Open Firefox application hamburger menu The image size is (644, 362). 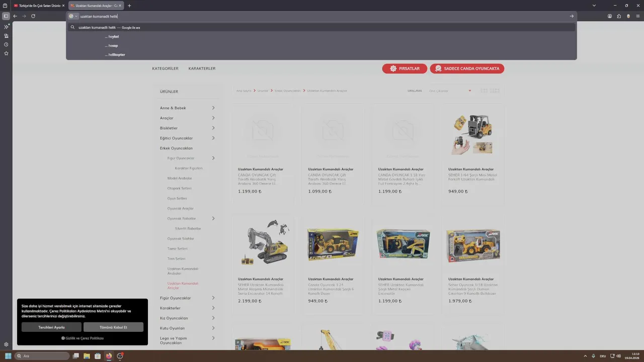[x=637, y=16]
